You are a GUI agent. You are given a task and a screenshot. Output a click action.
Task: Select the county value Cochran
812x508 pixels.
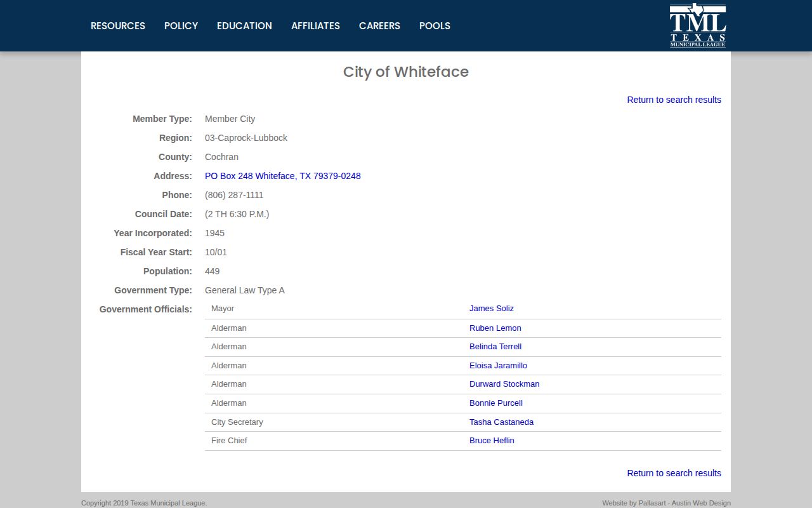[221, 157]
